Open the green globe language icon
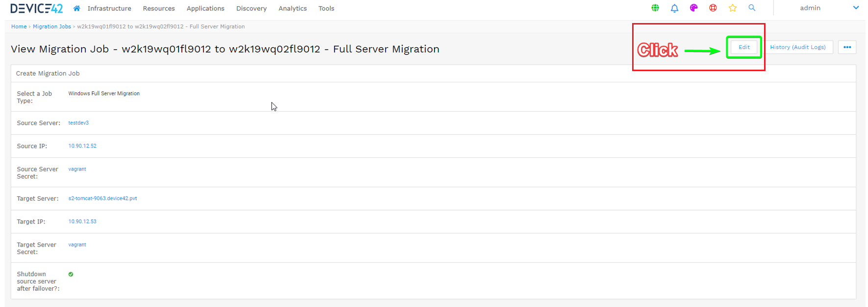This screenshot has height=307, width=868. 655,8
